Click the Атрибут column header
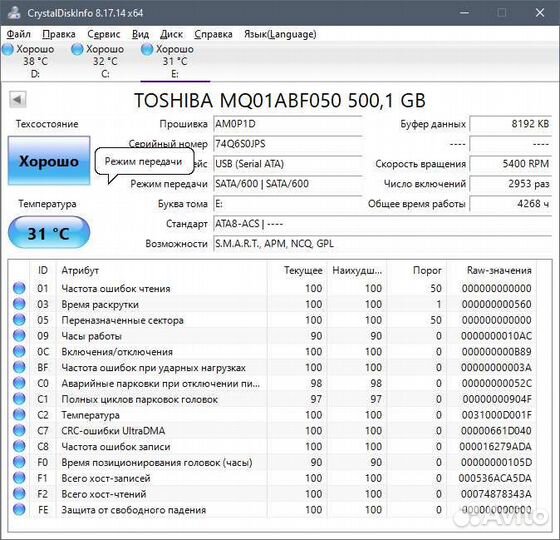The width and height of the screenshot is (560, 540). pos(161,270)
